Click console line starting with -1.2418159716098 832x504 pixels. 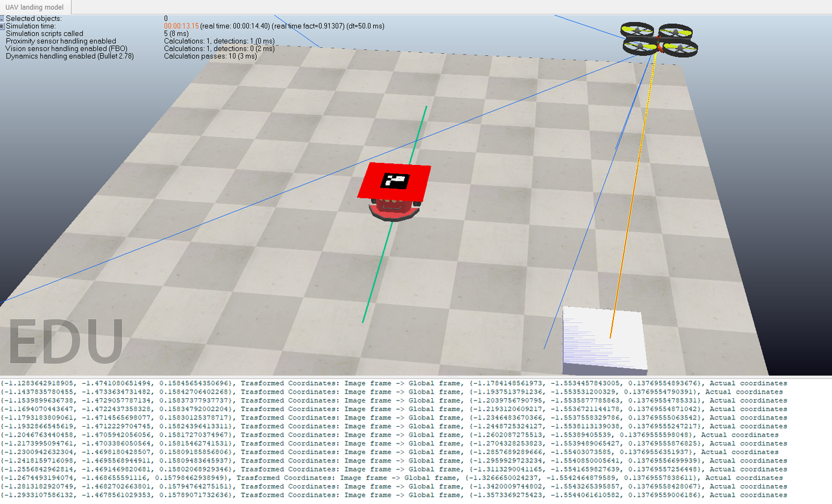[x=394, y=460]
